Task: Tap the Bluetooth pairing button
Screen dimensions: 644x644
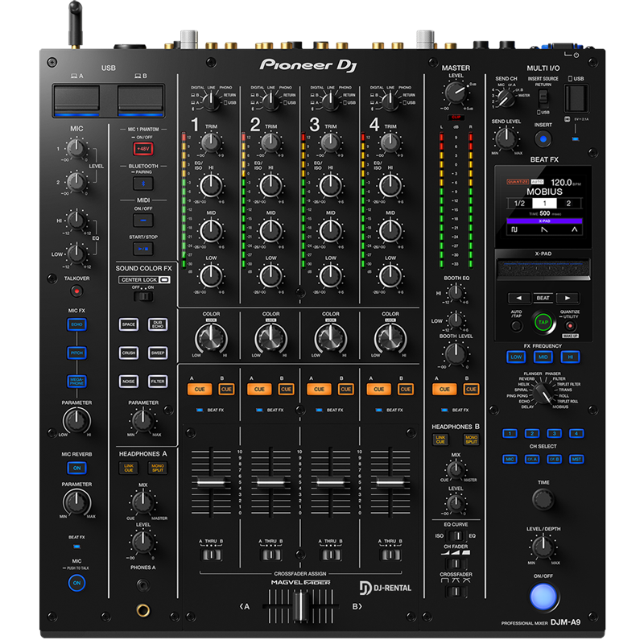Action: click(143, 184)
